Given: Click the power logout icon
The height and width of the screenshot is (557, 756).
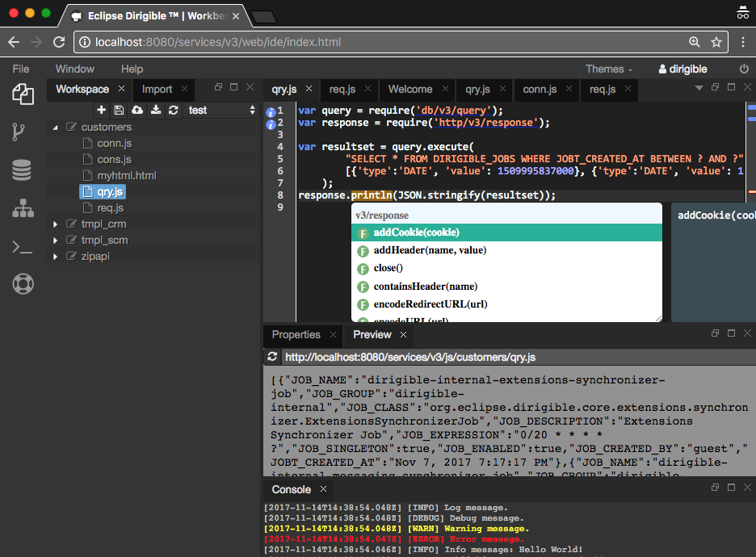Looking at the screenshot, I should click(x=744, y=69).
